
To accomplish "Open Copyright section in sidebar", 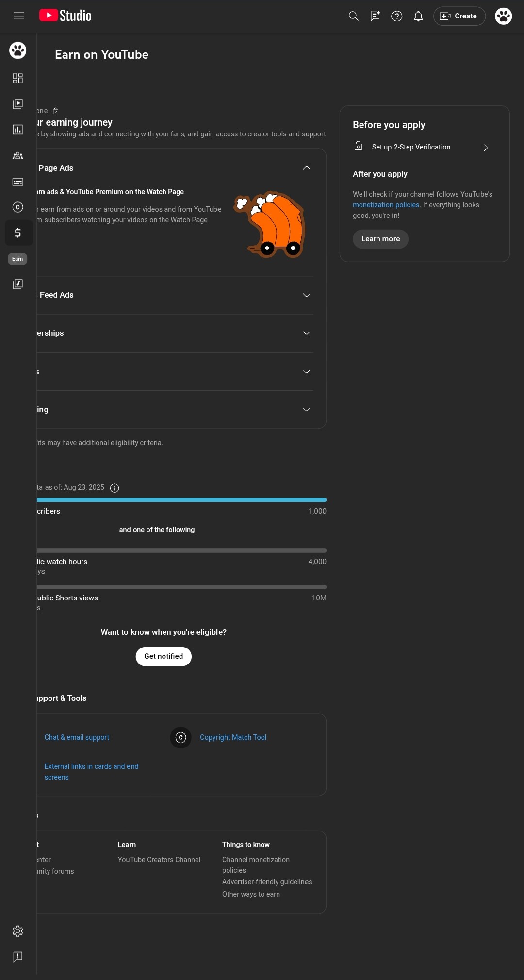I will (x=18, y=207).
